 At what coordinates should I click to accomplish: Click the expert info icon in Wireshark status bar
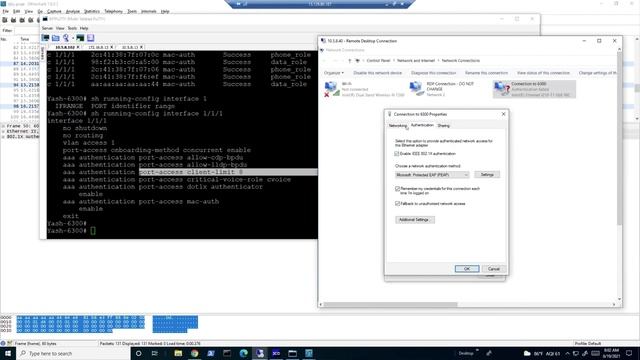pyautogui.click(x=3, y=343)
